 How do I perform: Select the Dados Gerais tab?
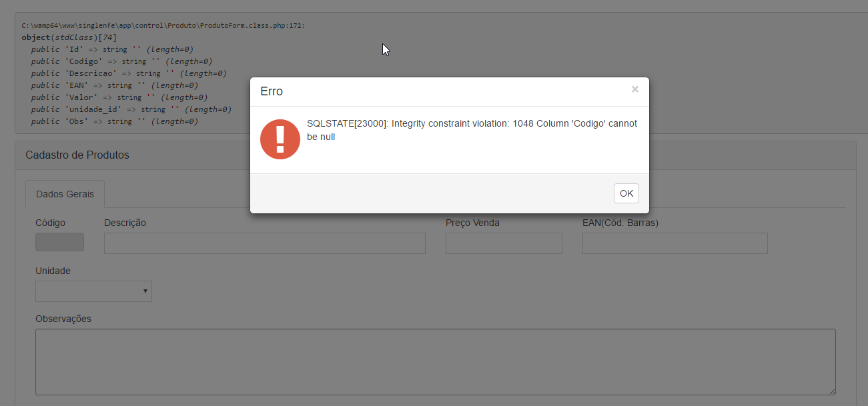65,194
